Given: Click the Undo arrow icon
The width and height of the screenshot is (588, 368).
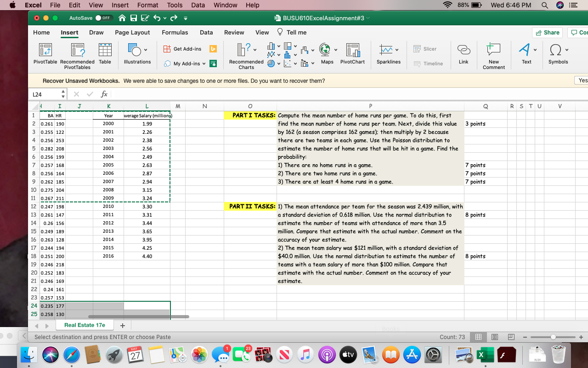Looking at the screenshot, I should point(156,18).
